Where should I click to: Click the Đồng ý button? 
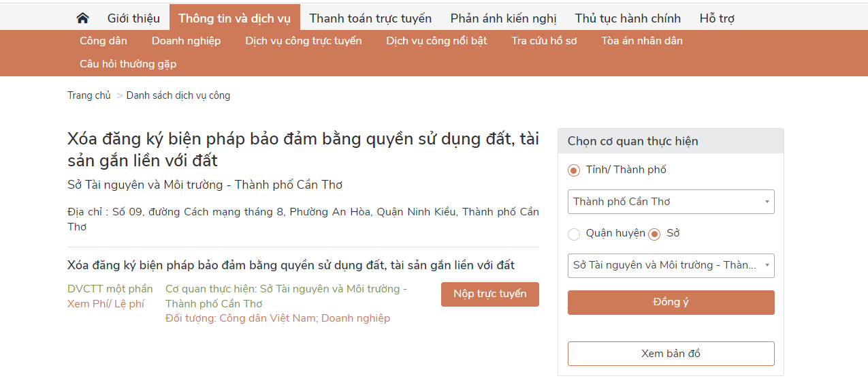(x=671, y=303)
